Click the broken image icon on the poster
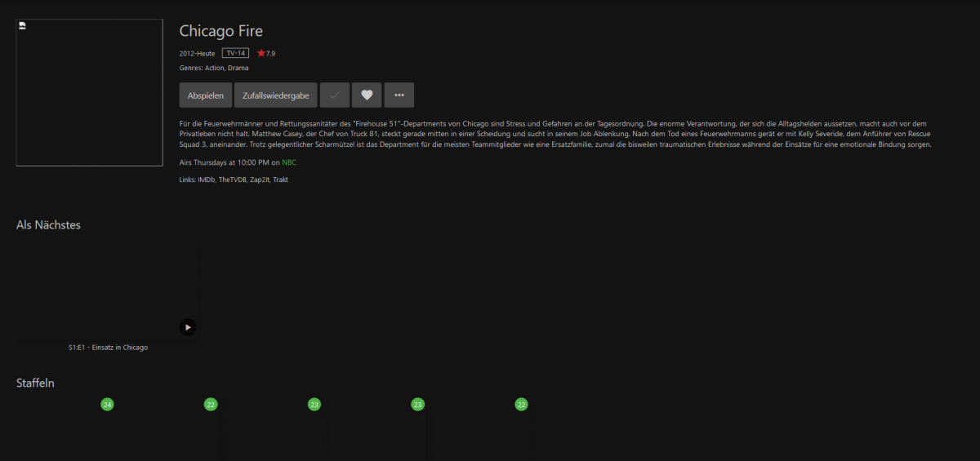This screenshot has height=461, width=980. click(x=23, y=27)
